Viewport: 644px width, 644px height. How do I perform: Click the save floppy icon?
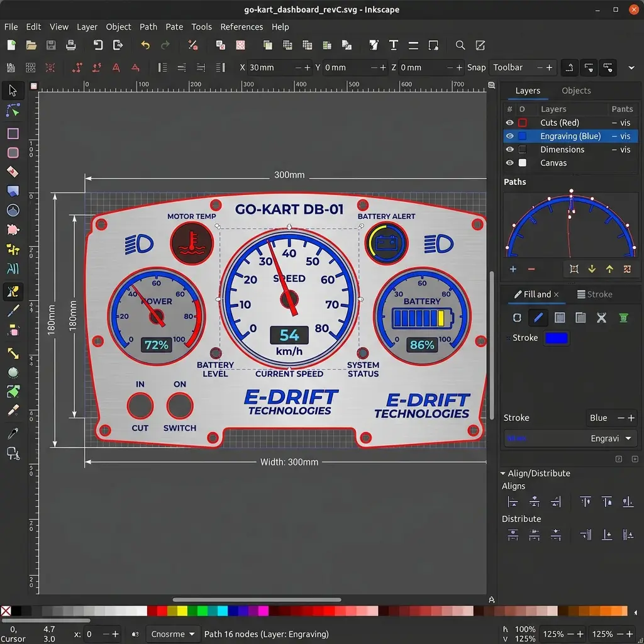[51, 45]
